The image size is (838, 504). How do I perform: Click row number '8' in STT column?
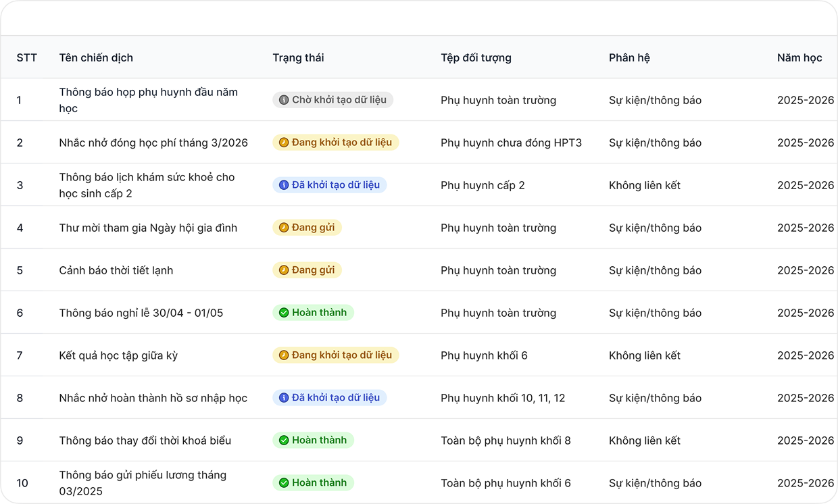20,398
